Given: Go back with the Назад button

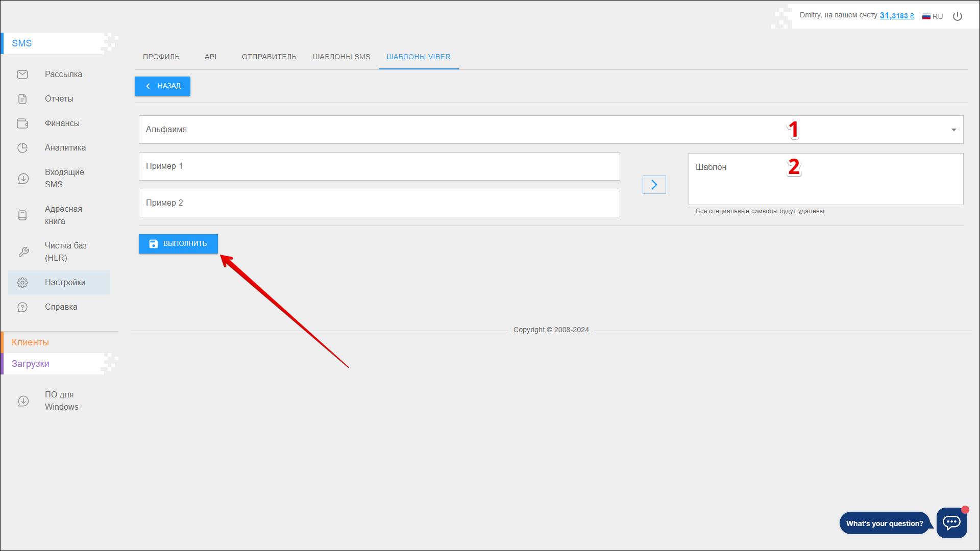Looking at the screenshot, I should [162, 86].
